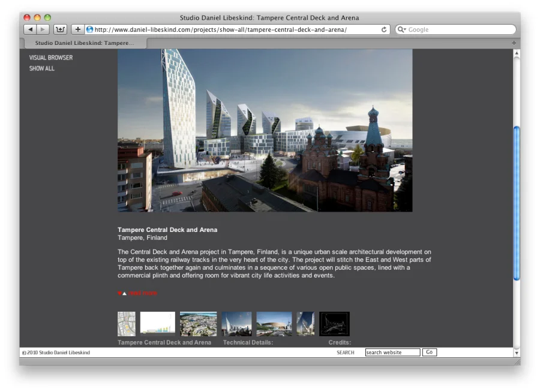
Task: Open the SHOW ALL menu link
Action: tap(42, 69)
